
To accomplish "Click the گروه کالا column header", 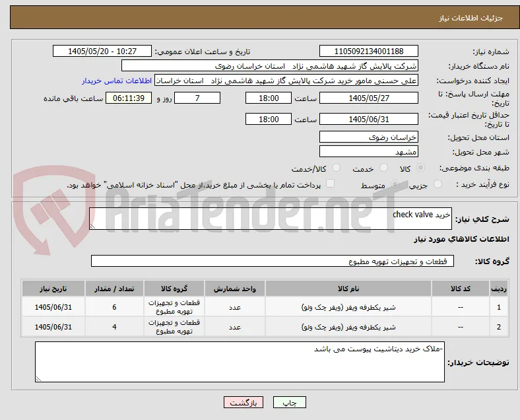I will pos(174,289).
